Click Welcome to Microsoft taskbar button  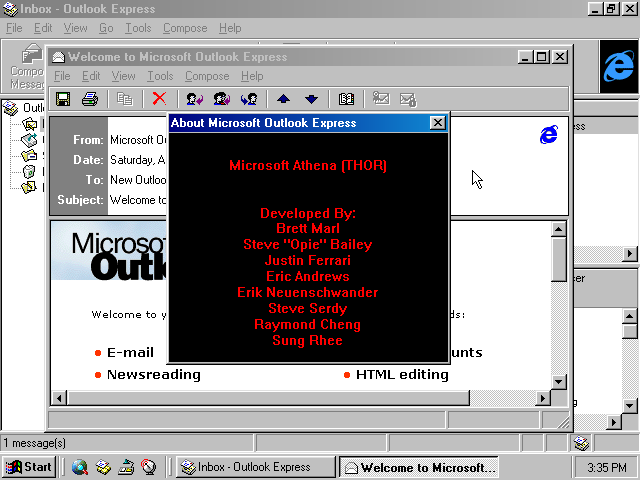click(x=419, y=467)
